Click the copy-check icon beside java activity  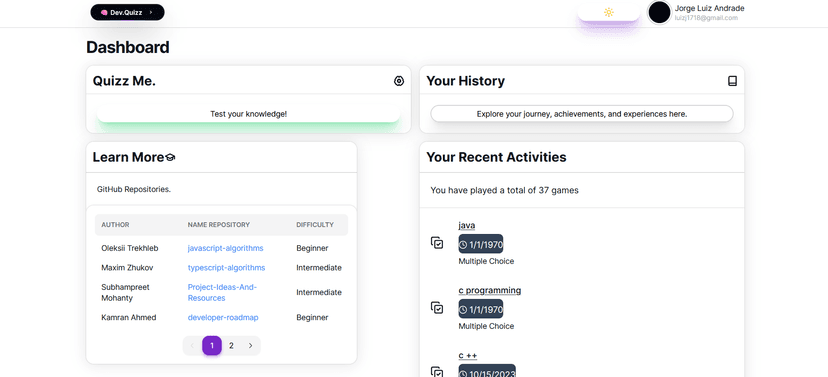tap(437, 243)
